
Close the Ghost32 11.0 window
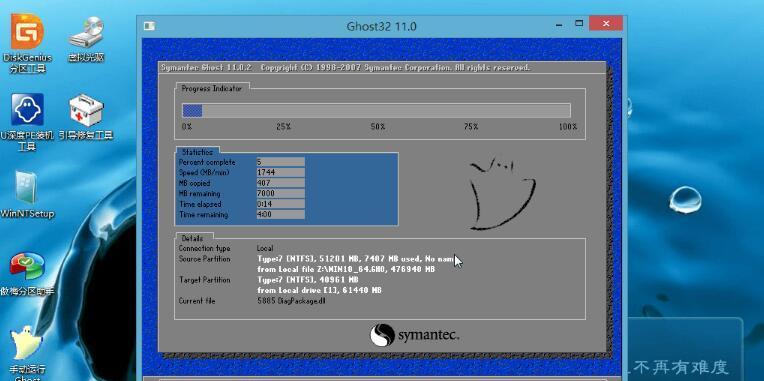click(606, 23)
